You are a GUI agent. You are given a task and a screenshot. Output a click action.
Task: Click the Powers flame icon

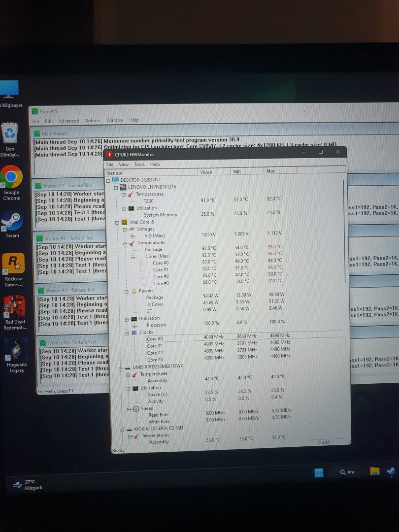(x=134, y=291)
